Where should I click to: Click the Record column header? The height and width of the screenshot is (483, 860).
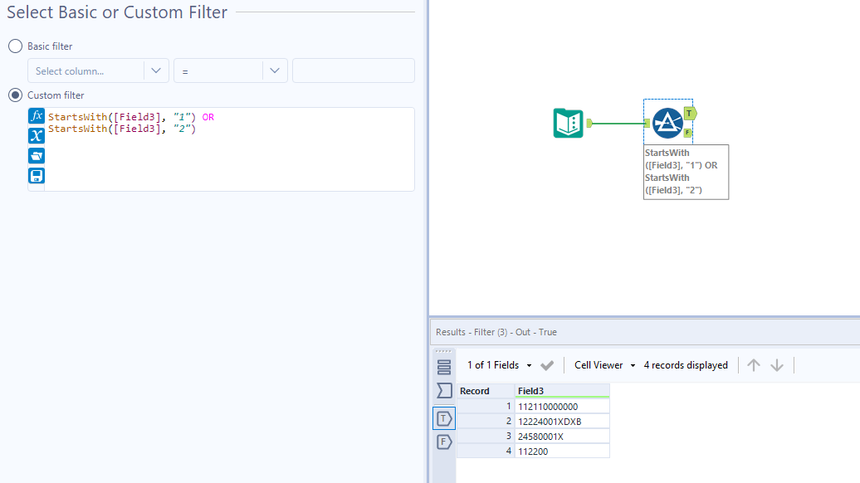tap(485, 391)
